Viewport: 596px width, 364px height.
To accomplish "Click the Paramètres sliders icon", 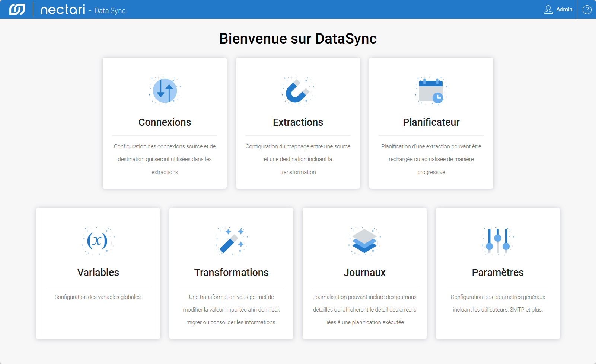I will click(x=498, y=241).
